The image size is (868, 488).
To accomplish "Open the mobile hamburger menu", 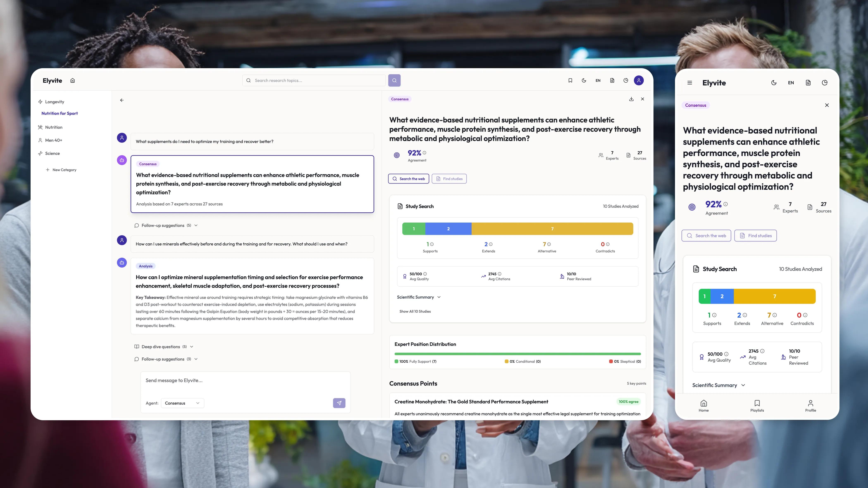I will point(689,83).
